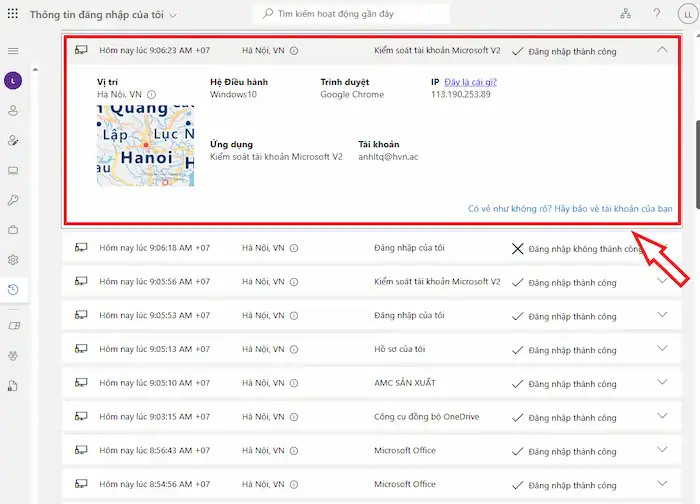Click Hôm nay lúc 9:06:18 AM +07 timestamp
700x504 pixels.
click(x=154, y=248)
